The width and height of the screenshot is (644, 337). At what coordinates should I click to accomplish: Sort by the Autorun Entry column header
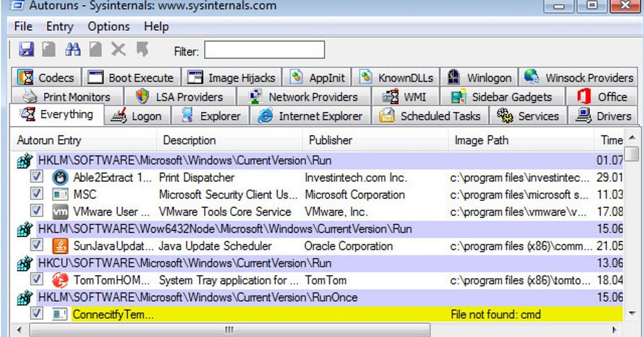83,140
